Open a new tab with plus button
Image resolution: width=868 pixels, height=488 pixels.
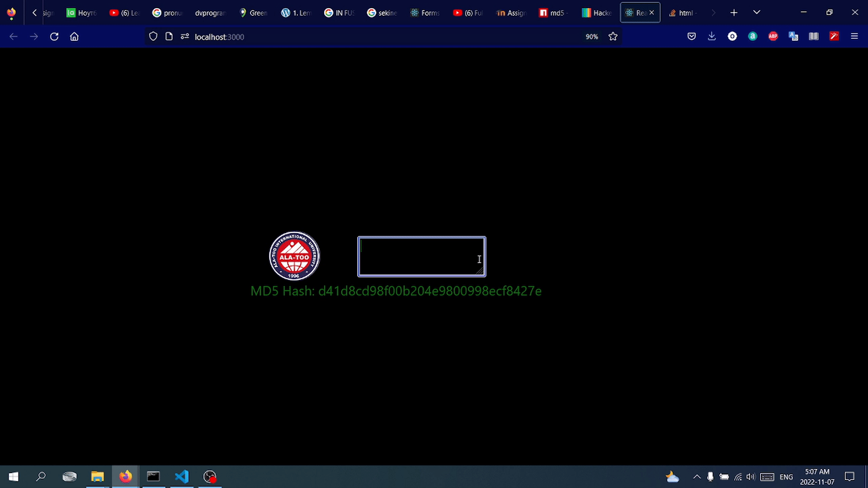[x=734, y=13]
